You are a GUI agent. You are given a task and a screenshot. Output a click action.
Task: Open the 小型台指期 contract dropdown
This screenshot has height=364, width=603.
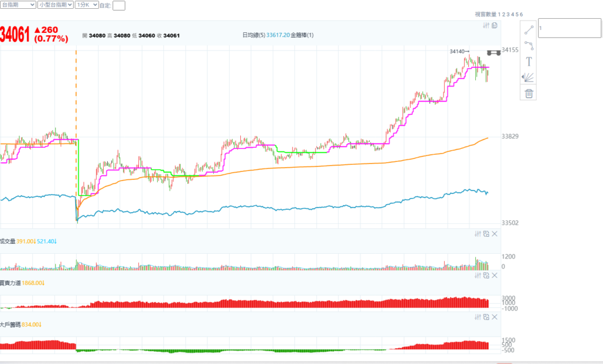(x=55, y=5)
